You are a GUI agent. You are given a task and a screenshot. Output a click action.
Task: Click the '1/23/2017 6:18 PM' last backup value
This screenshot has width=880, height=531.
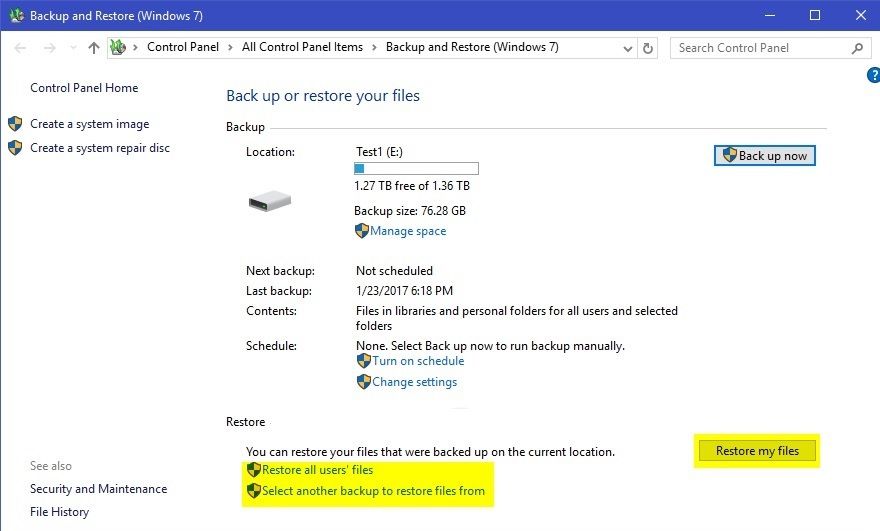pyautogui.click(x=404, y=291)
